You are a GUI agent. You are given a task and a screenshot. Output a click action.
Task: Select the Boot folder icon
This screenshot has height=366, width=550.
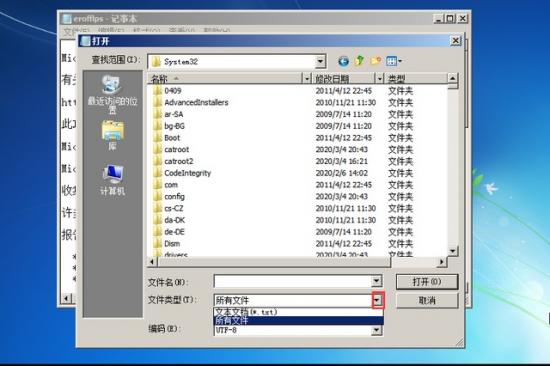click(157, 138)
